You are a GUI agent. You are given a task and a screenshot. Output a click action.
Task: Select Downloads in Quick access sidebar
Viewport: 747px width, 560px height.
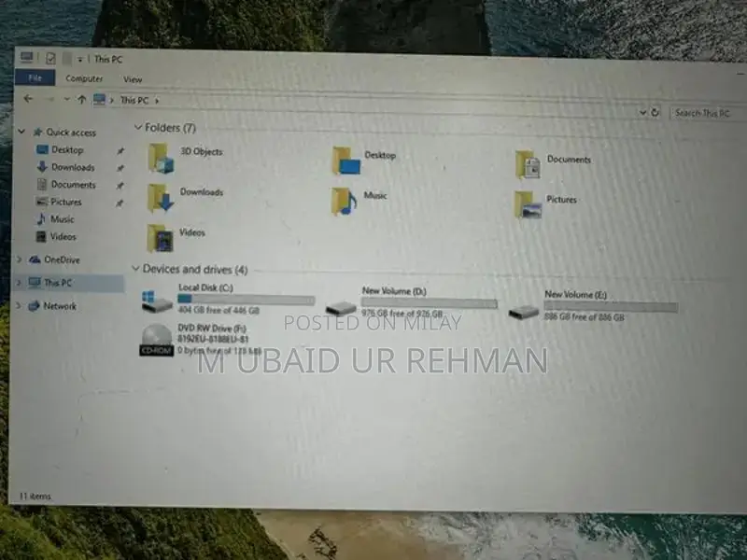pos(72,167)
